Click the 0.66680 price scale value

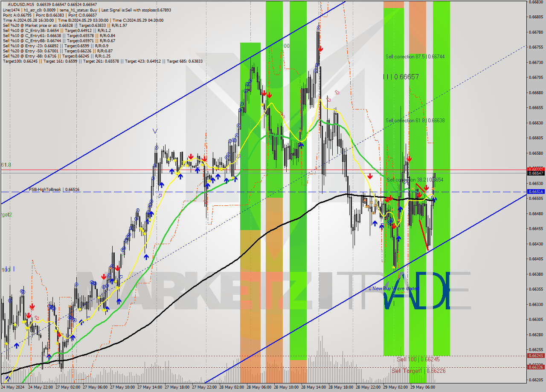536,92
